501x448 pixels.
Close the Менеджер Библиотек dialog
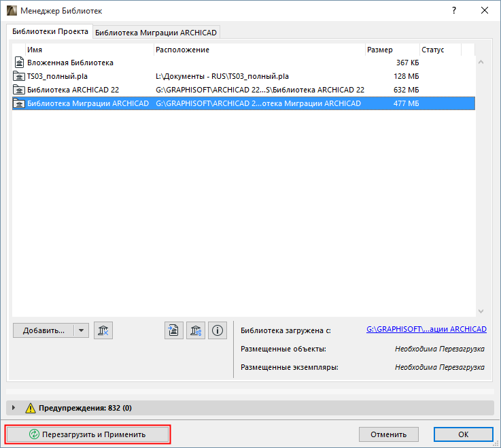485,11
